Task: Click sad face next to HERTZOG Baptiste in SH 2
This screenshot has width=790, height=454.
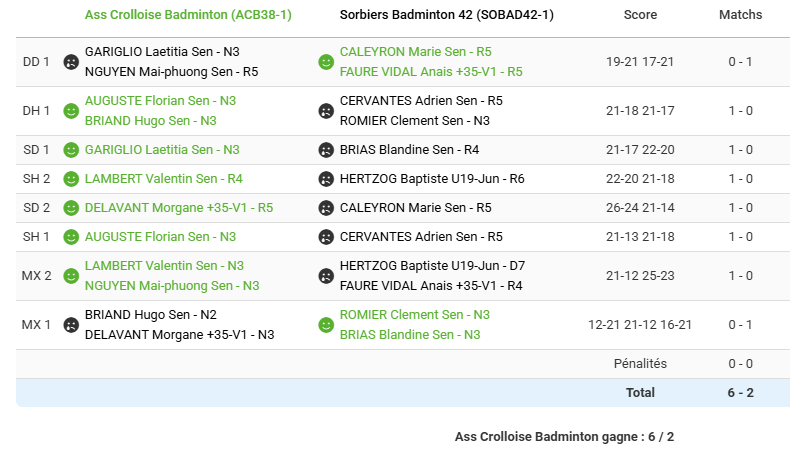Action: click(x=326, y=179)
